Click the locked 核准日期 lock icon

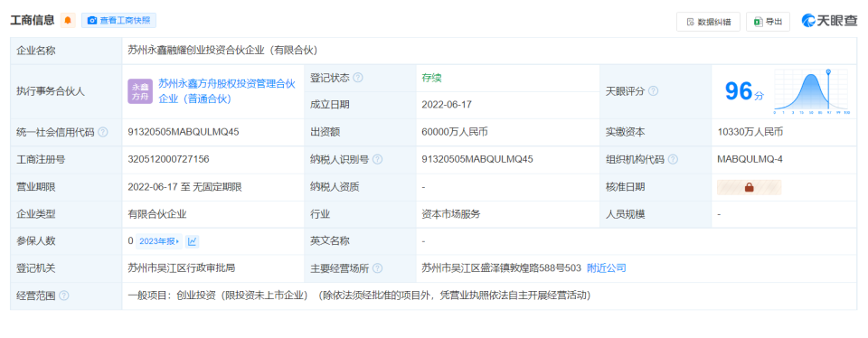pyautogui.click(x=749, y=187)
